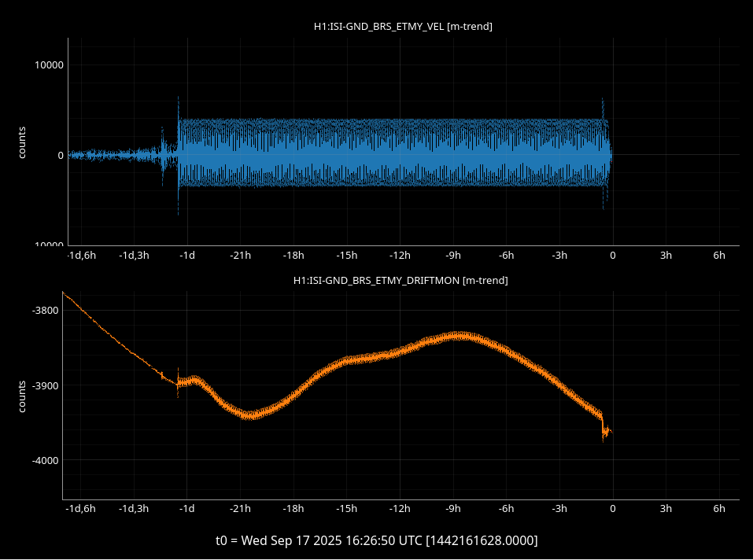The width and height of the screenshot is (753, 560).
Task: Click the -21h time tick under VEL plot
Action: [241, 256]
